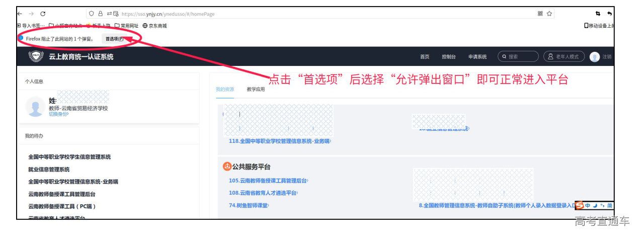Screen dimensions: 644x241
Task: Click the Sogou input method S icon
Action: [x=580, y=205]
